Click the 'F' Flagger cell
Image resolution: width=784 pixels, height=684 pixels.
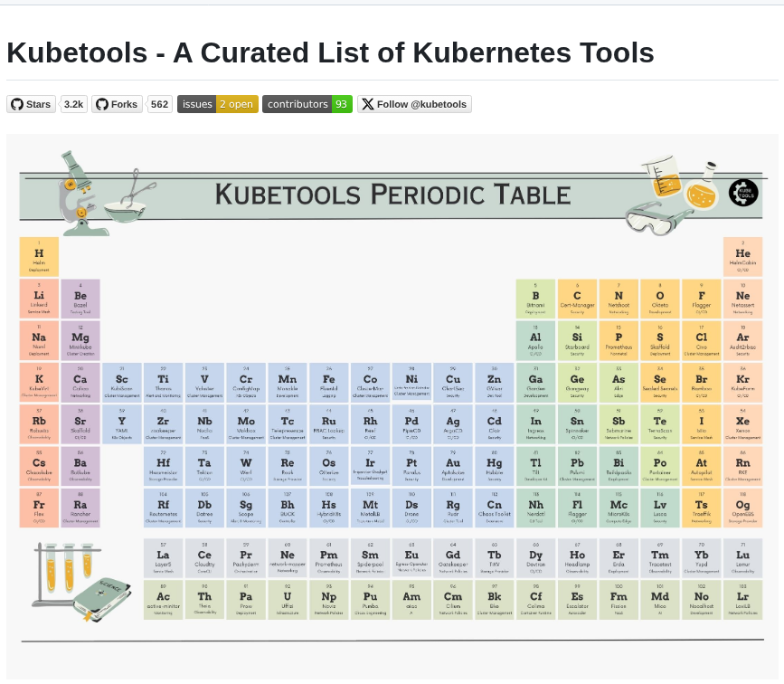702,299
